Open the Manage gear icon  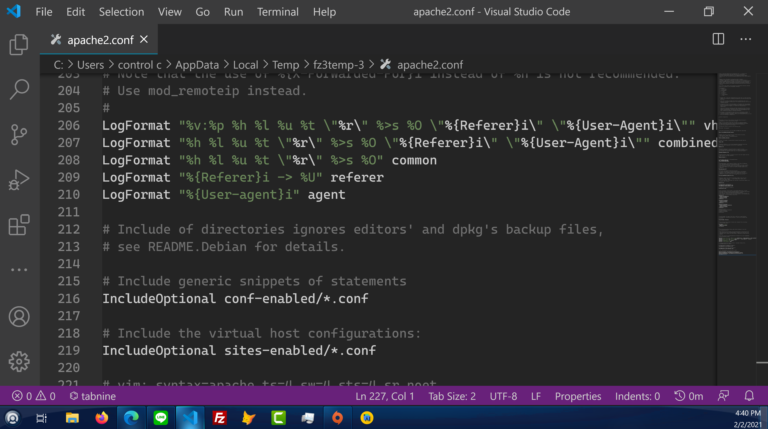coord(19,361)
